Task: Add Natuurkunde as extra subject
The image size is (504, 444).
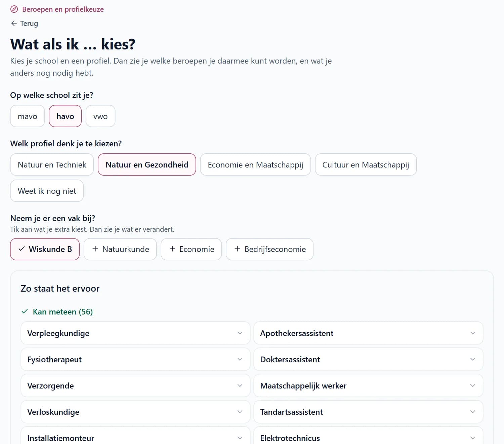Action: [120, 249]
